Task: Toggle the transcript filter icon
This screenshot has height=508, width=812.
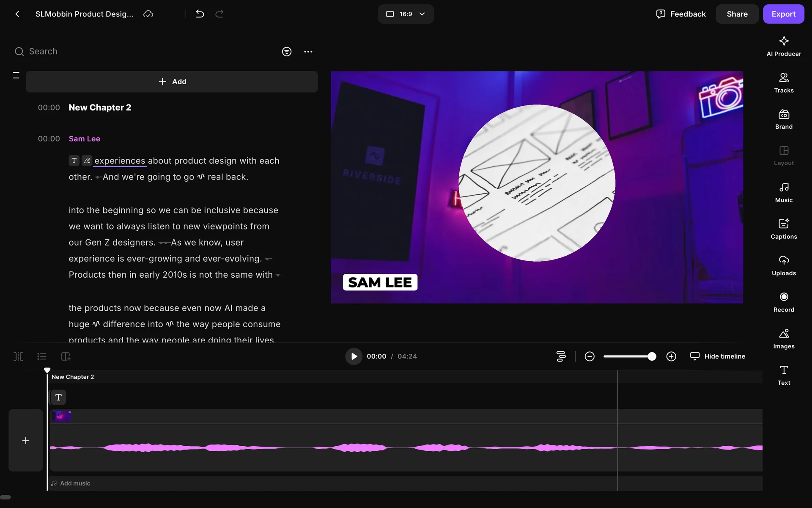Action: point(286,52)
